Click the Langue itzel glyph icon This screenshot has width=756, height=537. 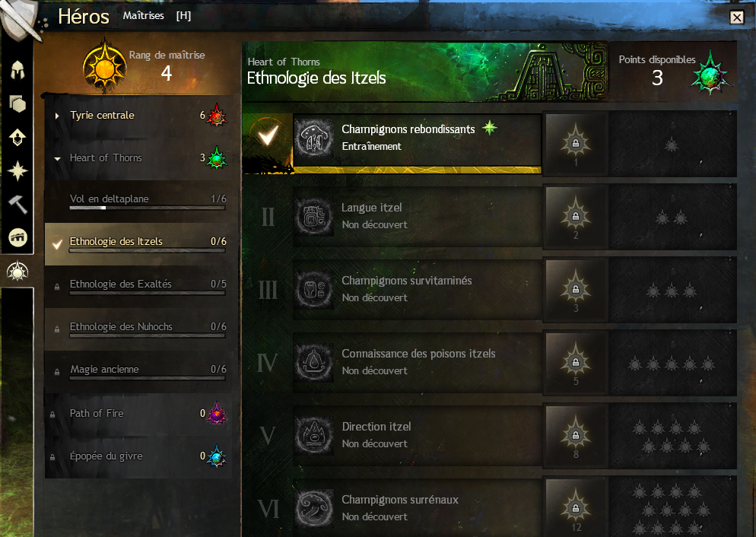click(x=314, y=217)
